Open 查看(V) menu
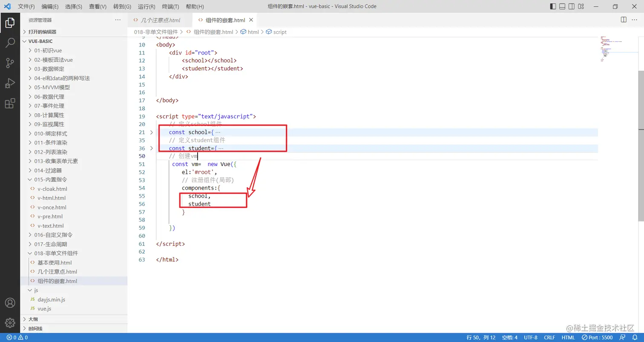The image size is (644, 342). 98,6
